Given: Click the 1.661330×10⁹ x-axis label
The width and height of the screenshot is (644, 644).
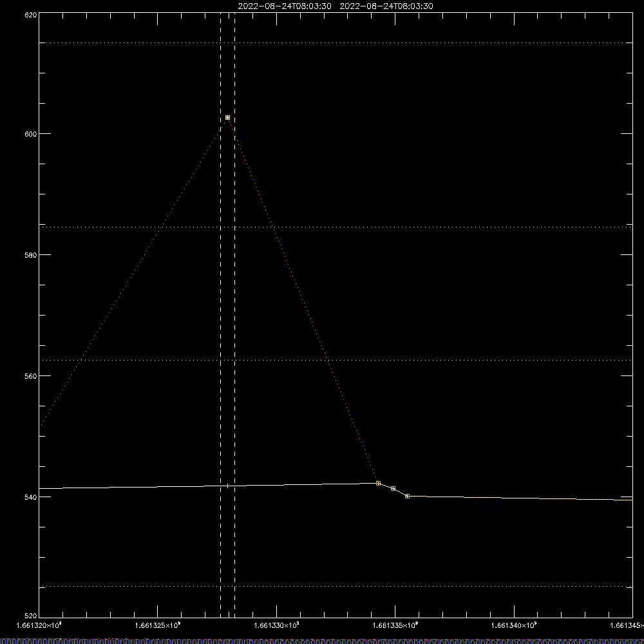Looking at the screenshot, I should (276, 625).
